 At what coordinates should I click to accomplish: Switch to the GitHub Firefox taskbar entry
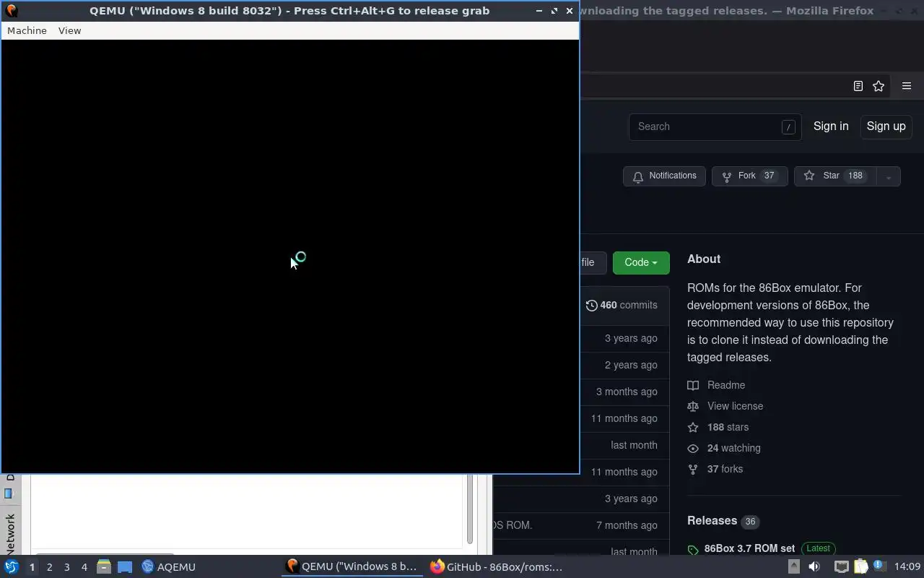[x=497, y=567]
